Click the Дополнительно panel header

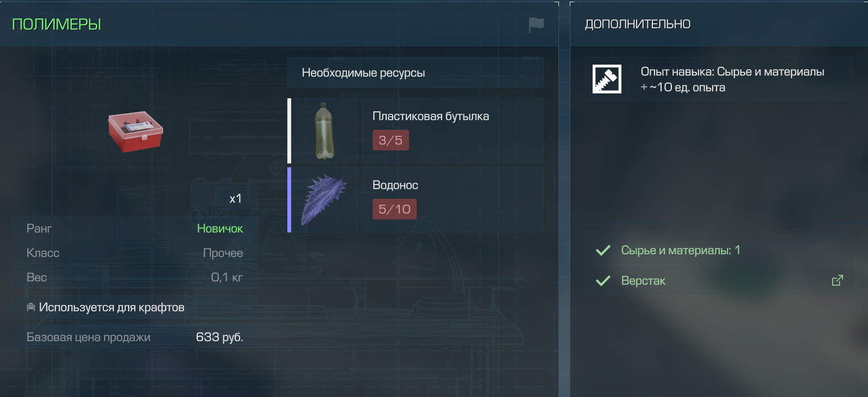pos(638,24)
